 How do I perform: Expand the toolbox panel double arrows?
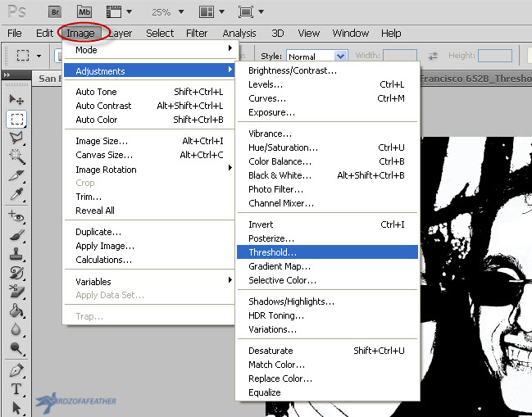[7, 75]
